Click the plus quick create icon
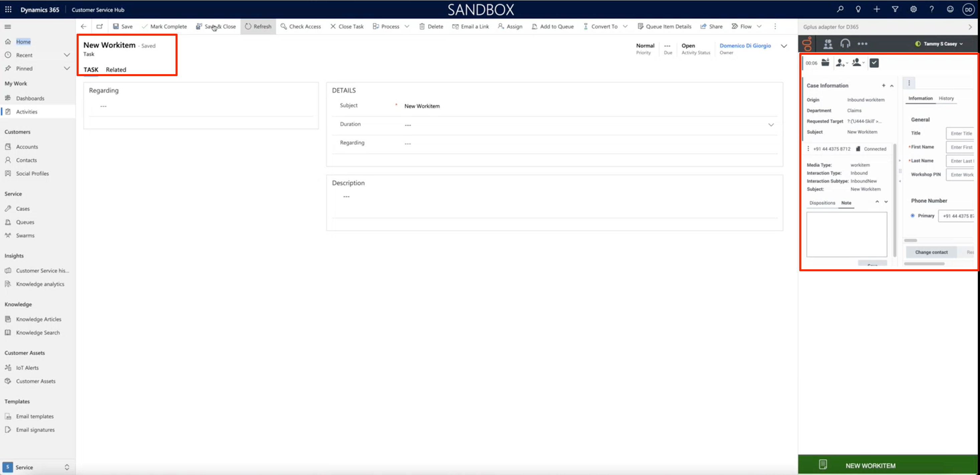 (876, 9)
